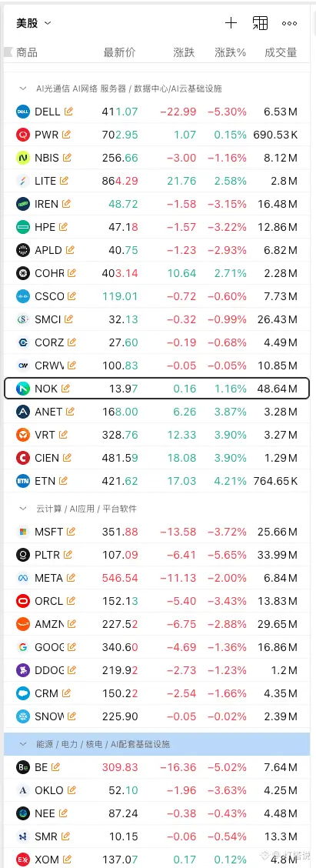316x868 pixels.
Task: Collapse the 能源 / 电力 / 核电 section
Action: (x=23, y=744)
